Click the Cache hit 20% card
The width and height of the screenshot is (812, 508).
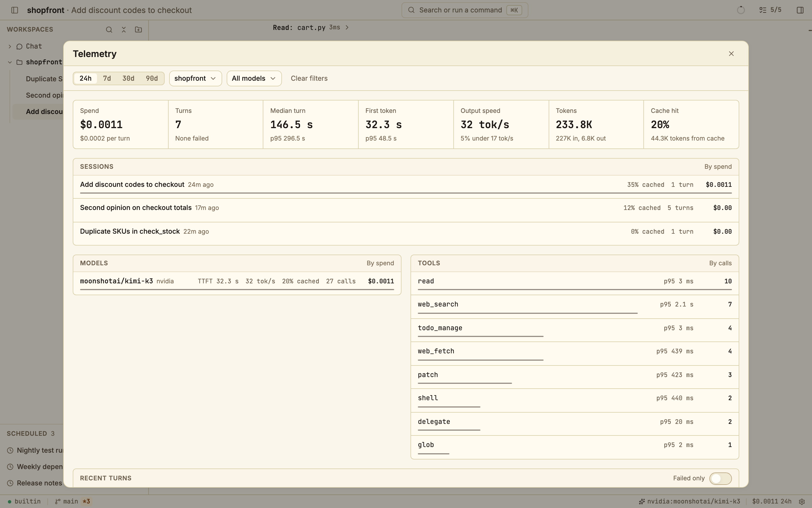pyautogui.click(x=691, y=124)
